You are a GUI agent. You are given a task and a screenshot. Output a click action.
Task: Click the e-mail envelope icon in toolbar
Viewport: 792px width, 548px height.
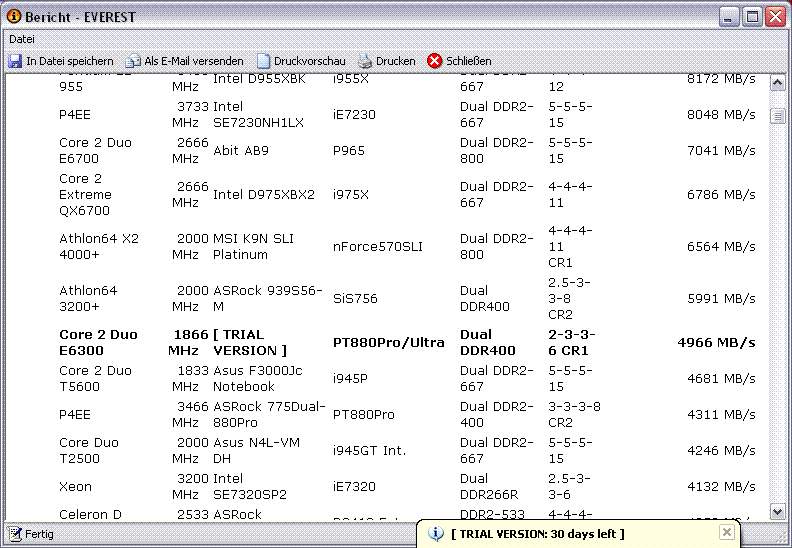(133, 61)
